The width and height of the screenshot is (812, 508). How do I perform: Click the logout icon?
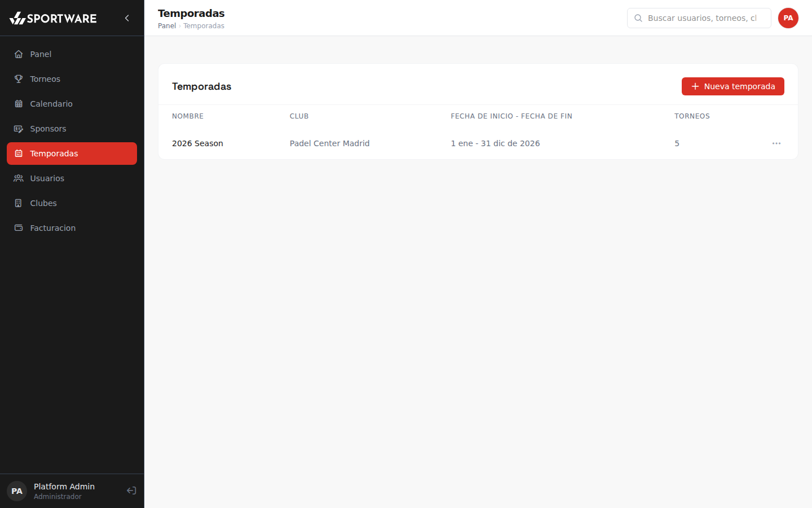point(131,491)
